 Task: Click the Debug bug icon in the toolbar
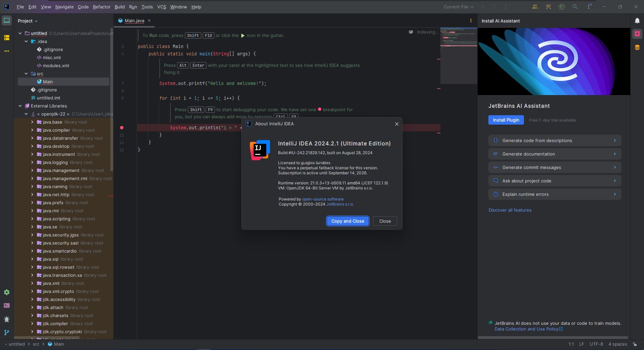pos(494,7)
